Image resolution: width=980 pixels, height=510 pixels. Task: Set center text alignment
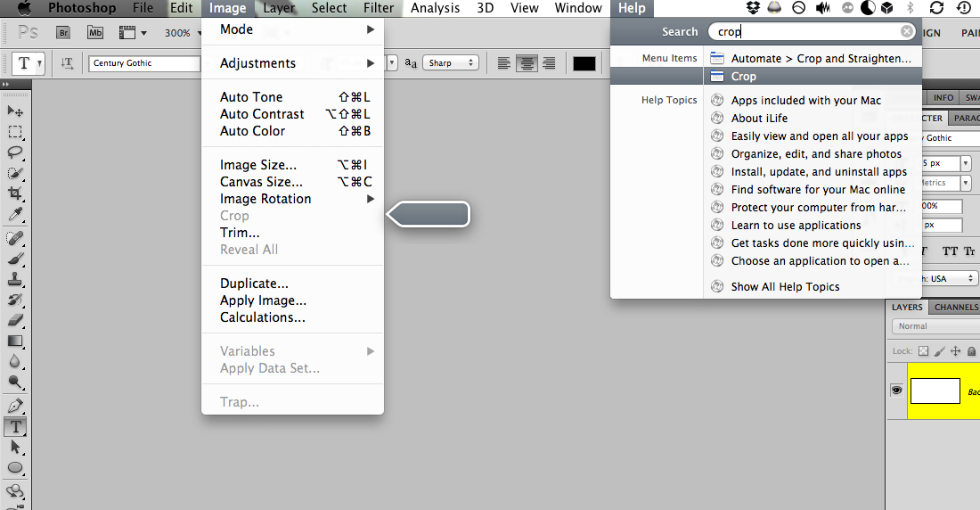click(527, 62)
